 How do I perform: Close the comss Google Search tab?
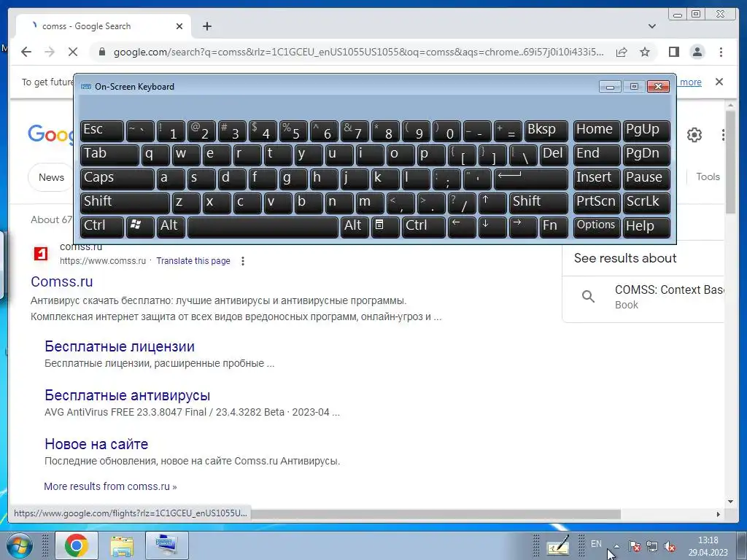coord(179,26)
